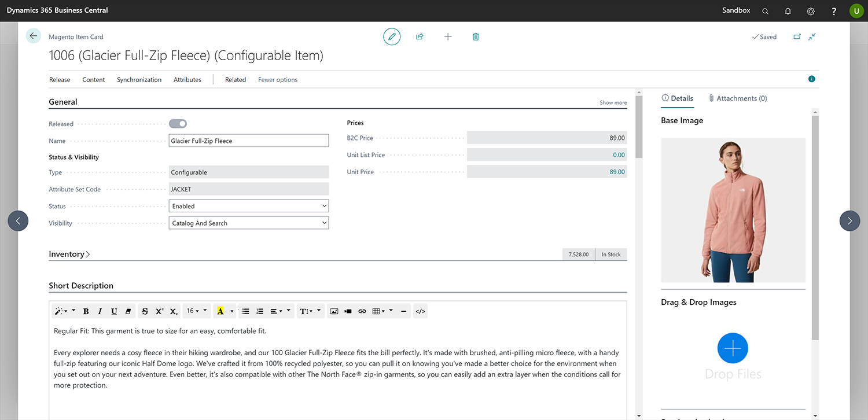Insert an unordered bullet list
Image resolution: width=868 pixels, height=420 pixels.
pos(246,311)
